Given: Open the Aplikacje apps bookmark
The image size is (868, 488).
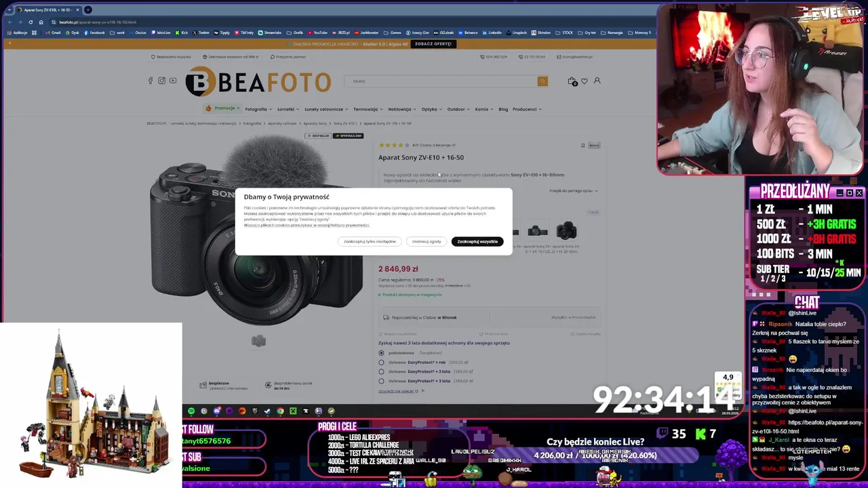Looking at the screenshot, I should 17,33.
